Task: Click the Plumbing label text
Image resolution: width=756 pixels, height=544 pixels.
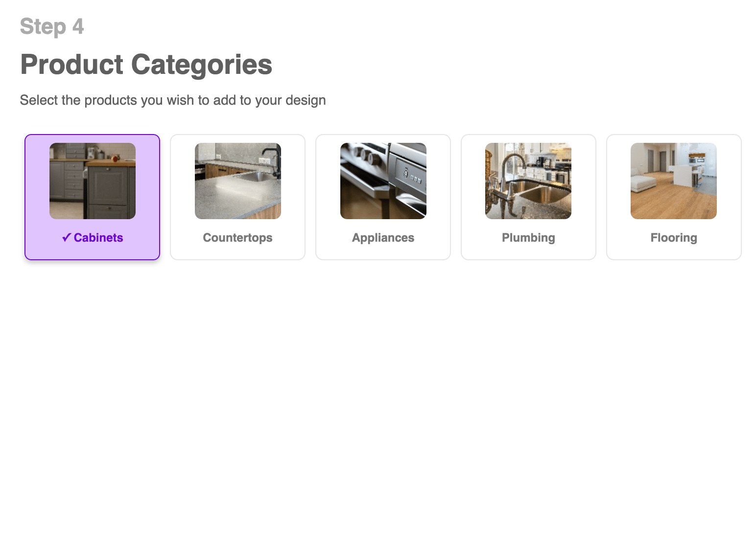Action: pos(528,238)
